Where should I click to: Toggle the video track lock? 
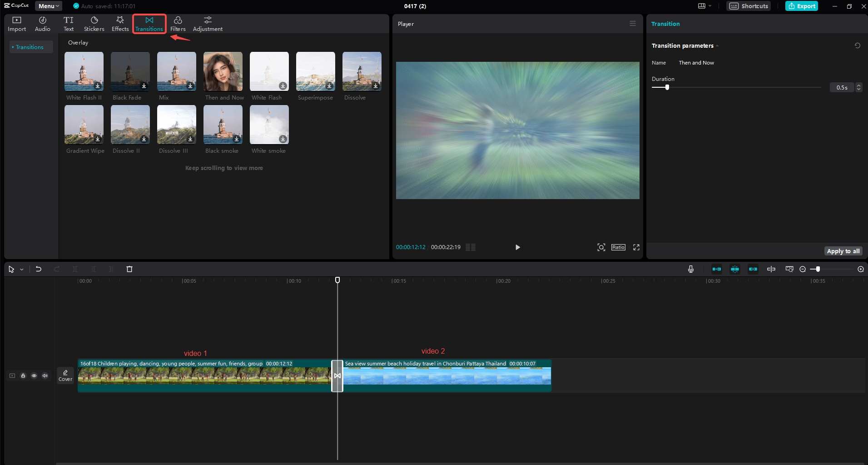pos(23,375)
